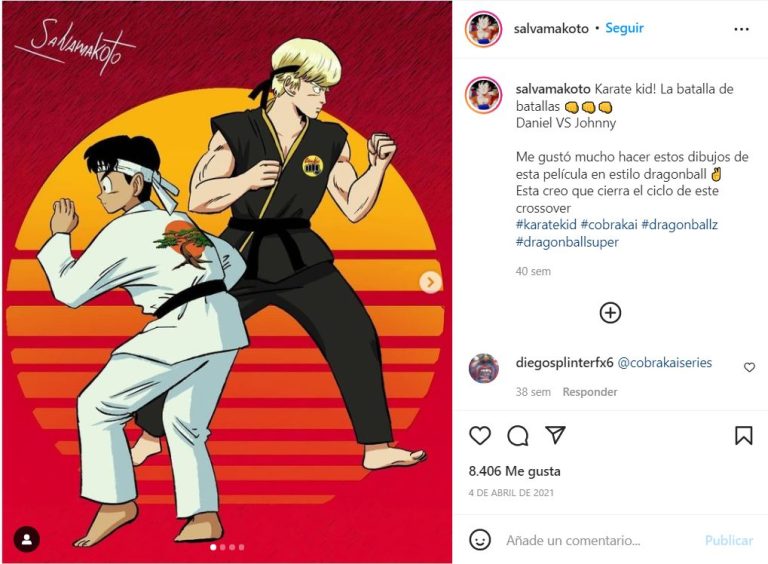Screen dimensions: 768x564
Task: View diegosplinterfx6's avatar profile
Action: click(x=484, y=368)
